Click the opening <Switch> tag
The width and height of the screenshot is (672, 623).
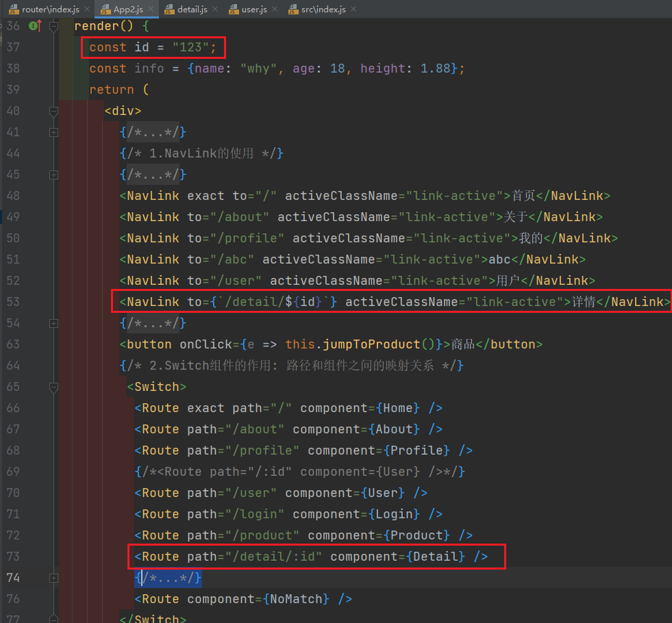click(157, 387)
